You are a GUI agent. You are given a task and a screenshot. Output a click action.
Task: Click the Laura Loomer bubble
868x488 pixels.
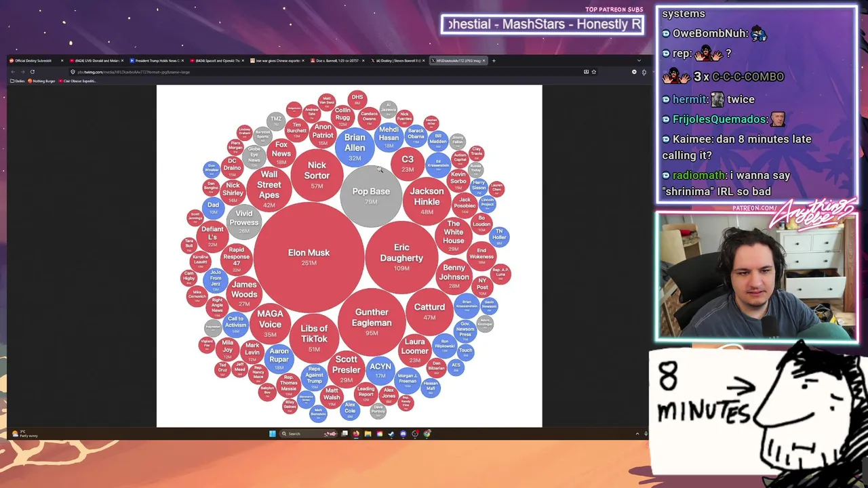point(414,349)
